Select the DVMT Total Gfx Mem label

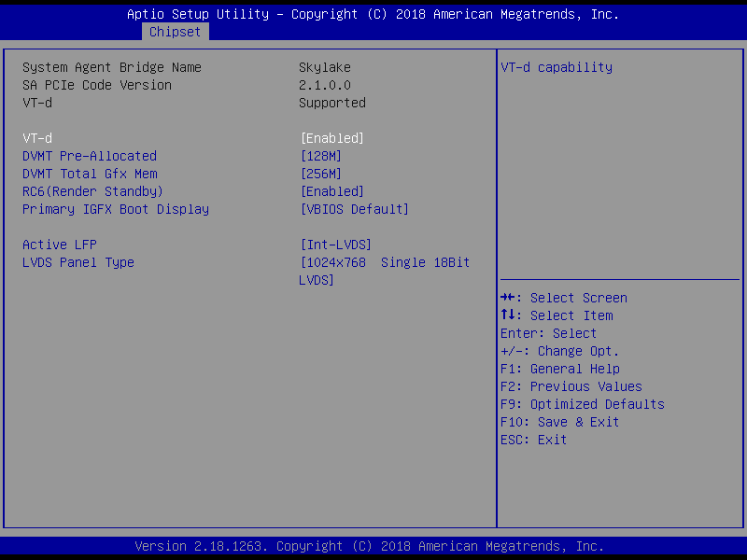90,174
